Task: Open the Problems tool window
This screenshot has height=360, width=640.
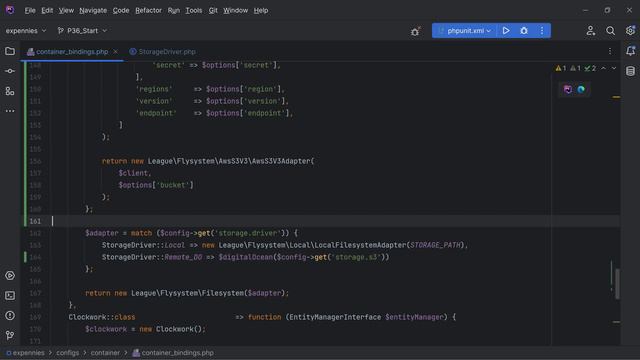Action: click(x=10, y=316)
